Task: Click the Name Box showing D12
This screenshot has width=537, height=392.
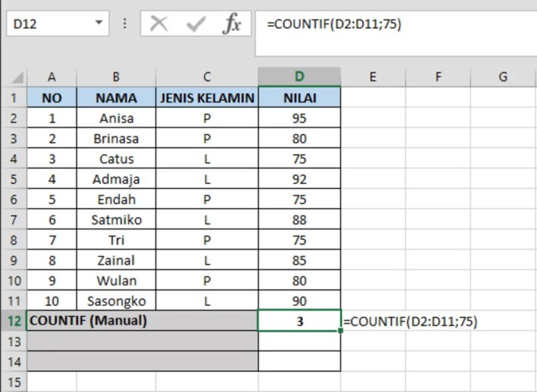Action: (58, 23)
